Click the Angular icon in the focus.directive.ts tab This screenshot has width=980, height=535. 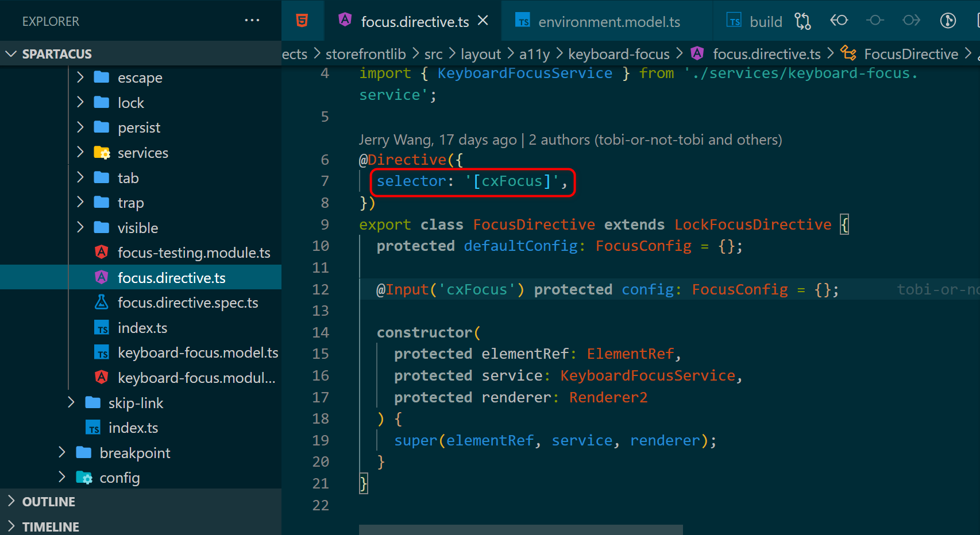click(x=345, y=20)
